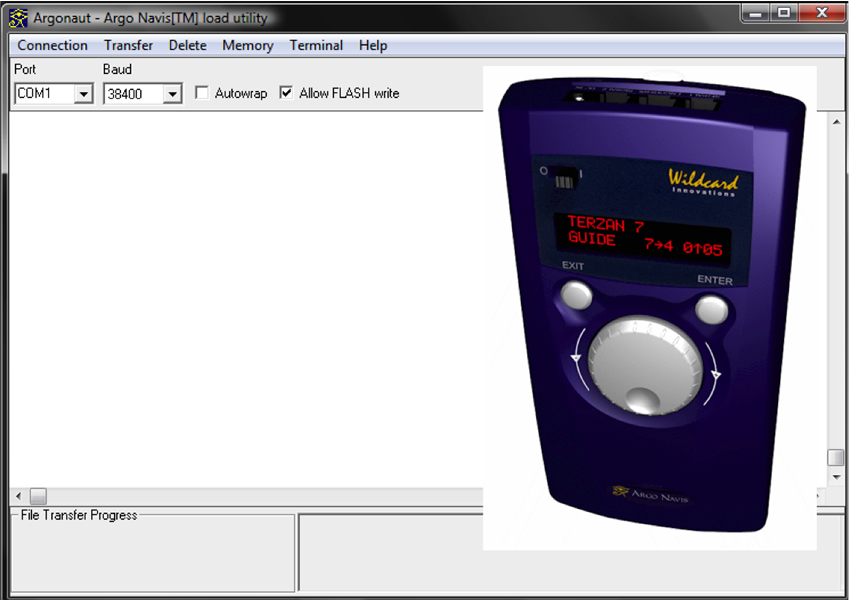Expand the Baud 38400 dropdown arrow
Image resolution: width=849 pixels, height=600 pixels.
point(172,94)
